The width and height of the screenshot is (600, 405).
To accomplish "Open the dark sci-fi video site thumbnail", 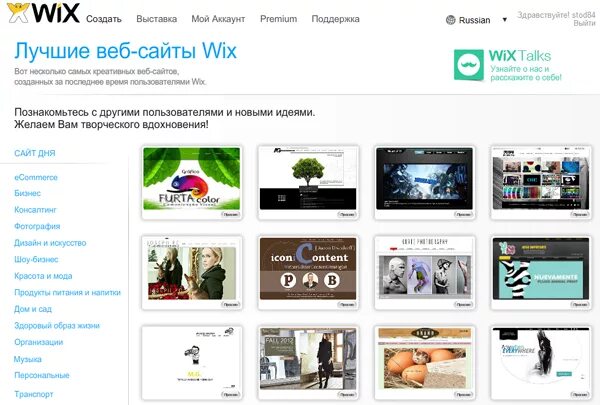I will pos(424,178).
